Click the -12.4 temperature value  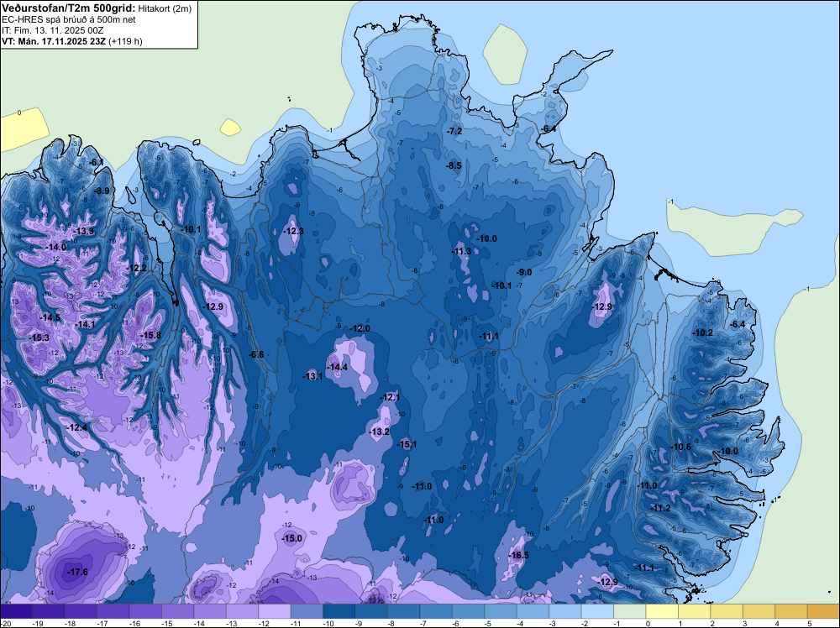[77, 427]
